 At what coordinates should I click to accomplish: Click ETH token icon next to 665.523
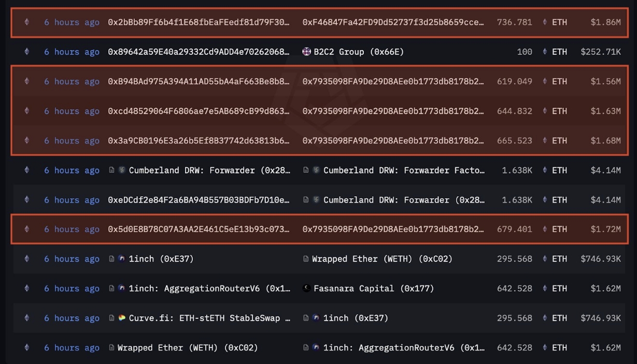click(545, 140)
